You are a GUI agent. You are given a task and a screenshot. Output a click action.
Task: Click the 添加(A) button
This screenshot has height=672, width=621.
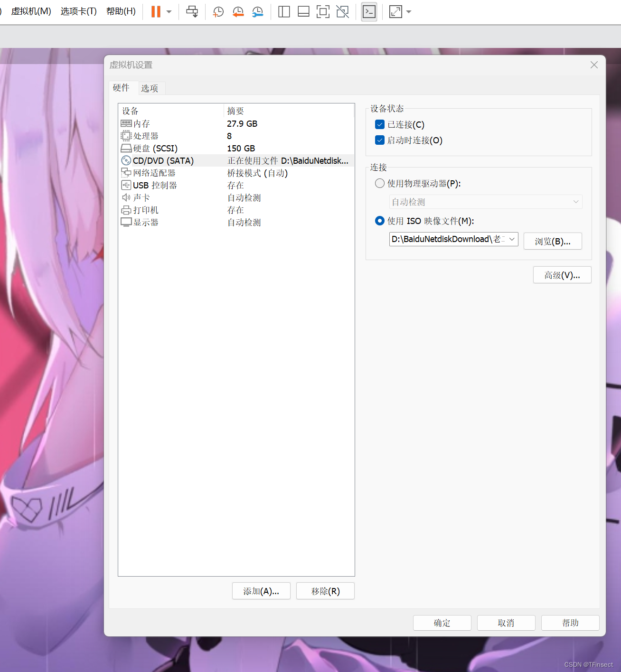[261, 591]
